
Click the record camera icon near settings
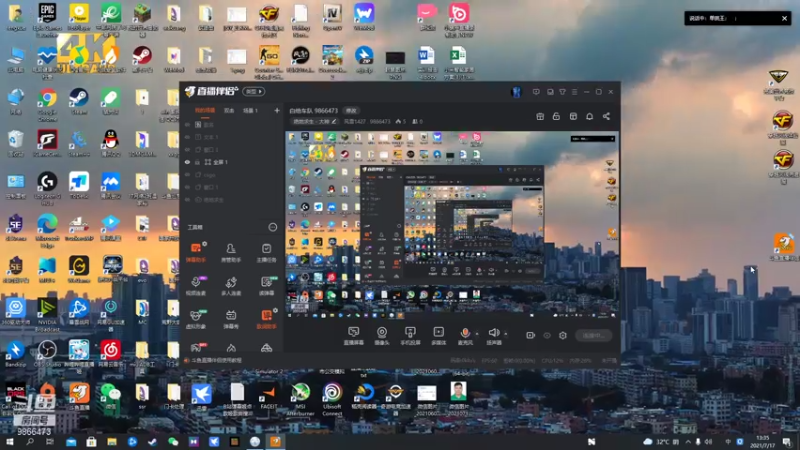pyautogui.click(x=530, y=335)
